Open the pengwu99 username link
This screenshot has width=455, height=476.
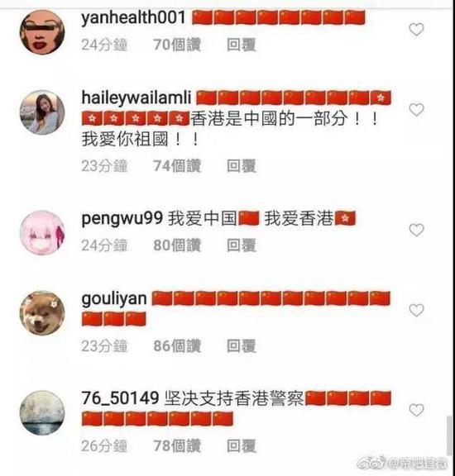(122, 218)
